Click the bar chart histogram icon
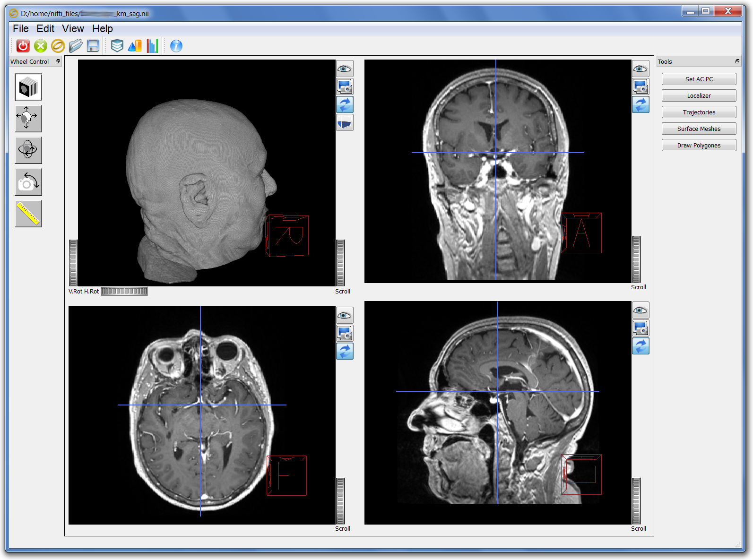753x560 pixels. tap(152, 46)
